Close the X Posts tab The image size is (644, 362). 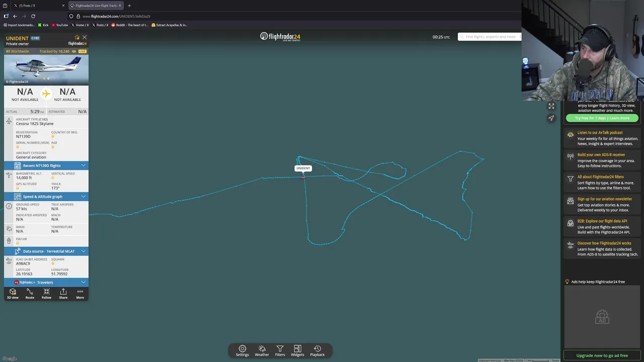coord(63,6)
